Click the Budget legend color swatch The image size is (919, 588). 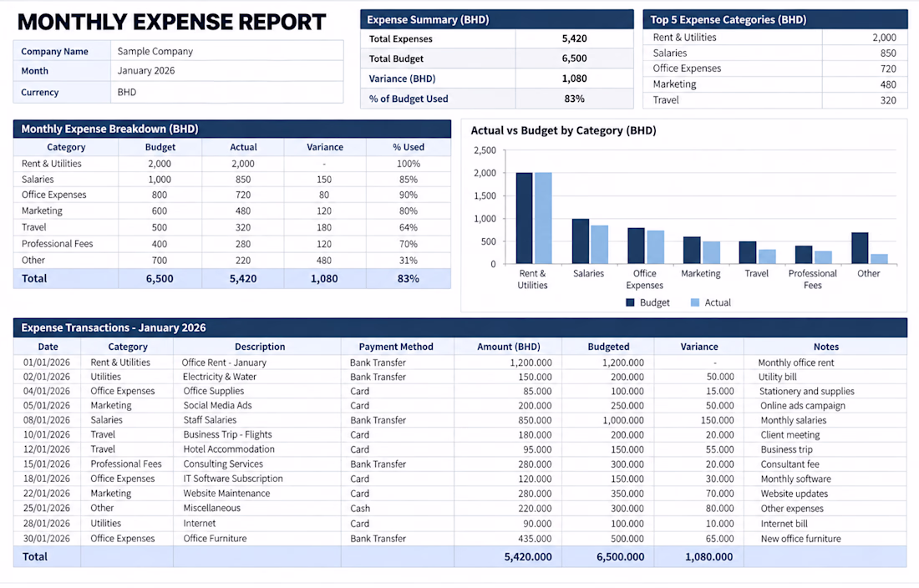[630, 303]
